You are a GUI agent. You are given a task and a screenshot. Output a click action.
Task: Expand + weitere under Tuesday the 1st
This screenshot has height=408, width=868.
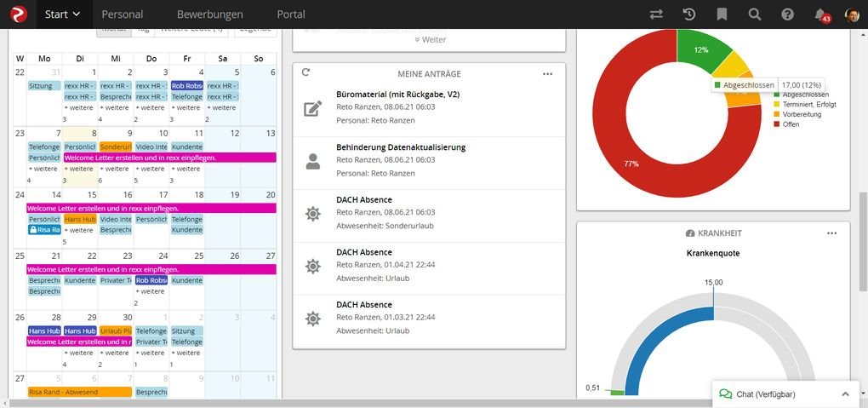(x=78, y=107)
